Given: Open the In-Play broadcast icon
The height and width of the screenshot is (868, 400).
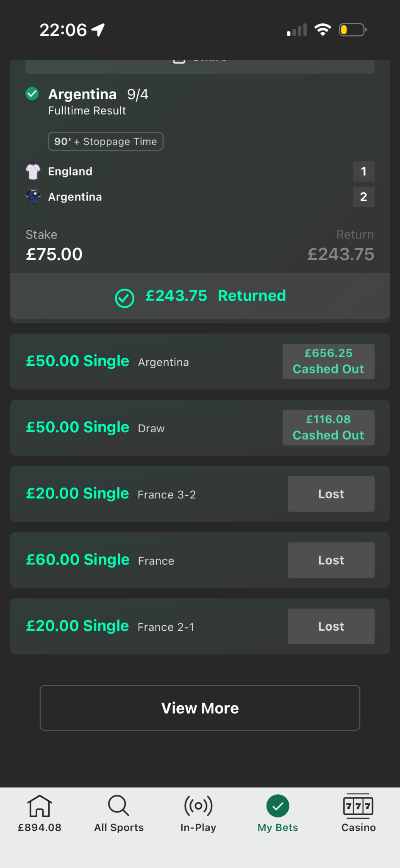Looking at the screenshot, I should (198, 805).
